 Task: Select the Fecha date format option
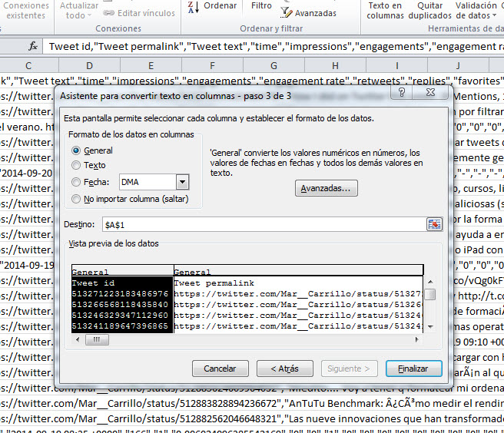(75, 182)
